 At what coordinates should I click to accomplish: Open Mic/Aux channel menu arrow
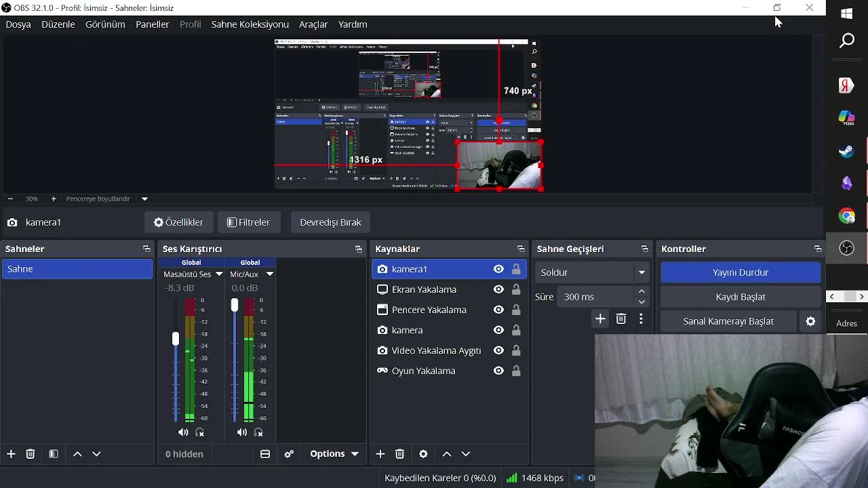coord(270,274)
